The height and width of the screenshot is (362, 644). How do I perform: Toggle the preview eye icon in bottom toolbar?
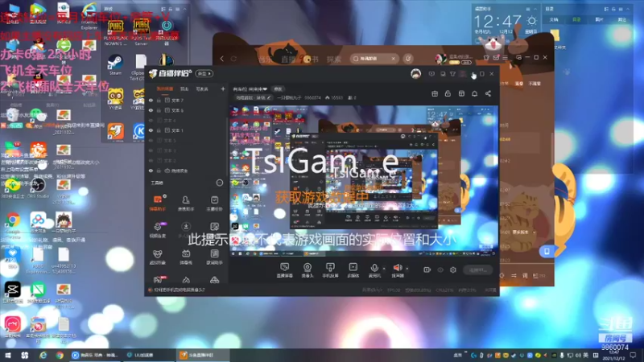pyautogui.click(x=440, y=269)
